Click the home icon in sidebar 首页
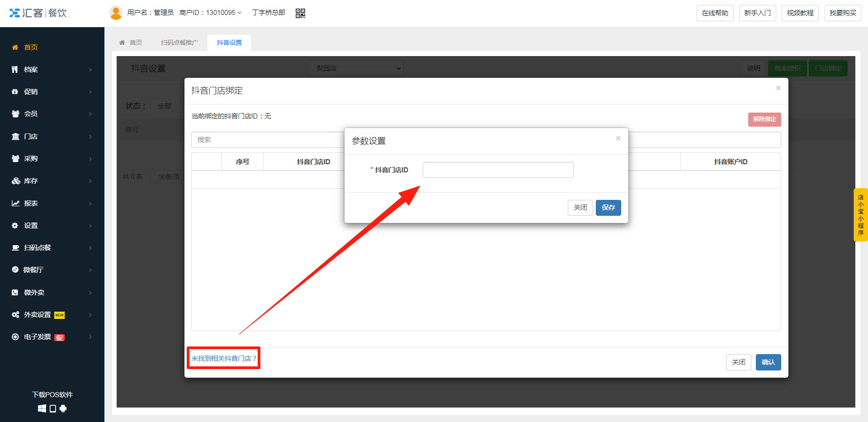The height and width of the screenshot is (422, 868). [x=15, y=47]
